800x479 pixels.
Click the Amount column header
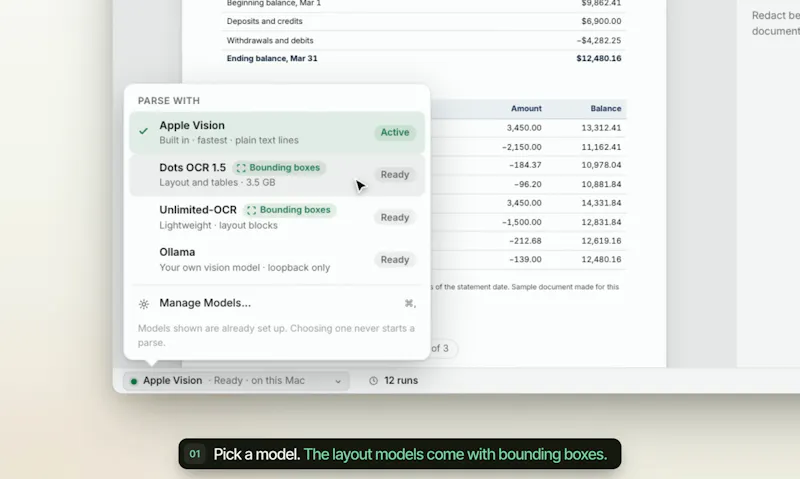click(526, 109)
